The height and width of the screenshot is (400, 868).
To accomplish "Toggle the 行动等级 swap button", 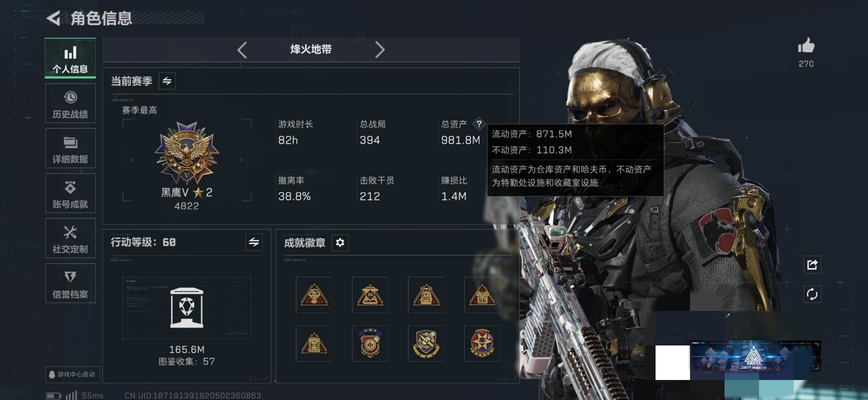I will click(254, 242).
